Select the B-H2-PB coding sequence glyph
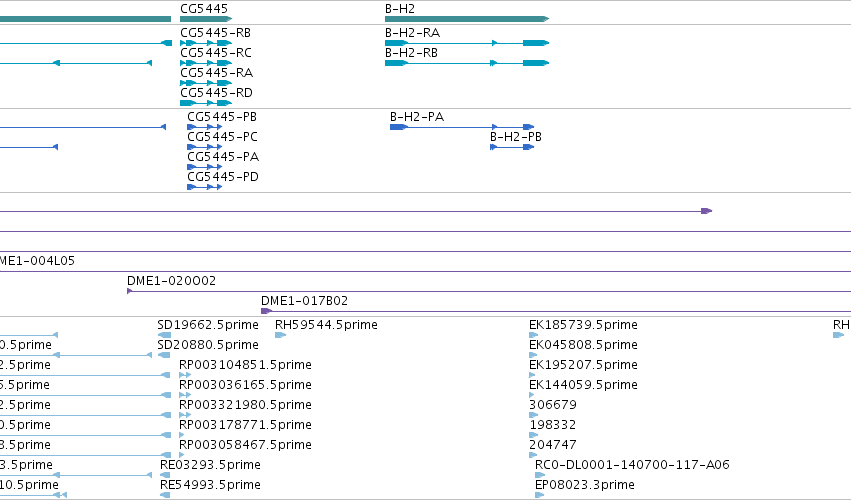 [x=512, y=147]
